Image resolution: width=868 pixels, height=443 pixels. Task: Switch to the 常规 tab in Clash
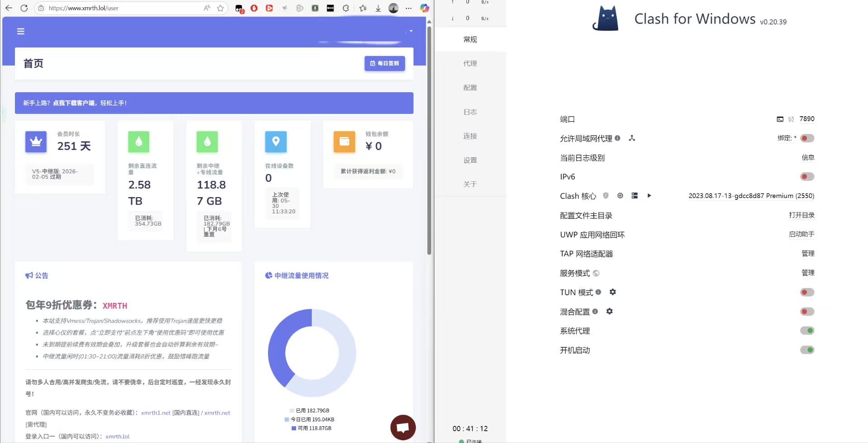coord(470,39)
